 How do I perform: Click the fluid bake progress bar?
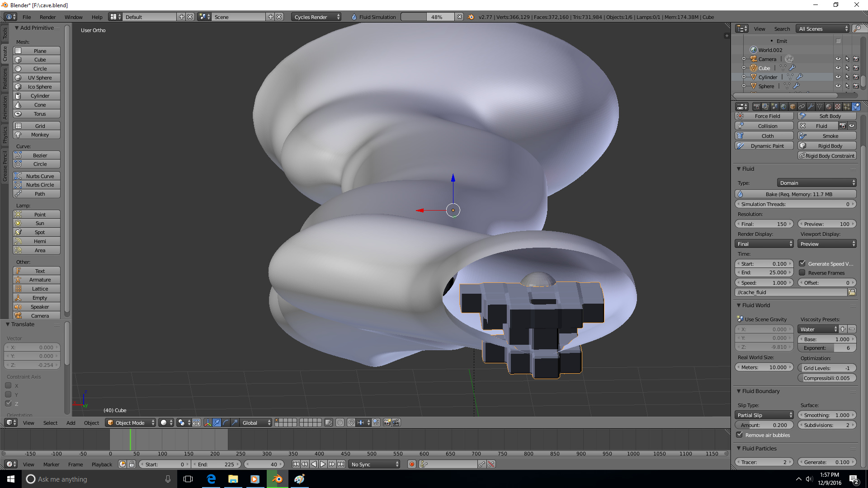427,17
